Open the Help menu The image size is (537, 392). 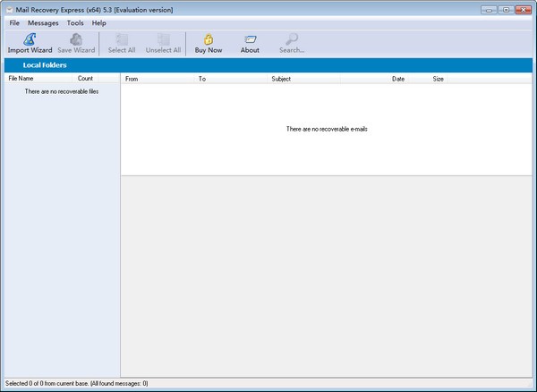(98, 22)
